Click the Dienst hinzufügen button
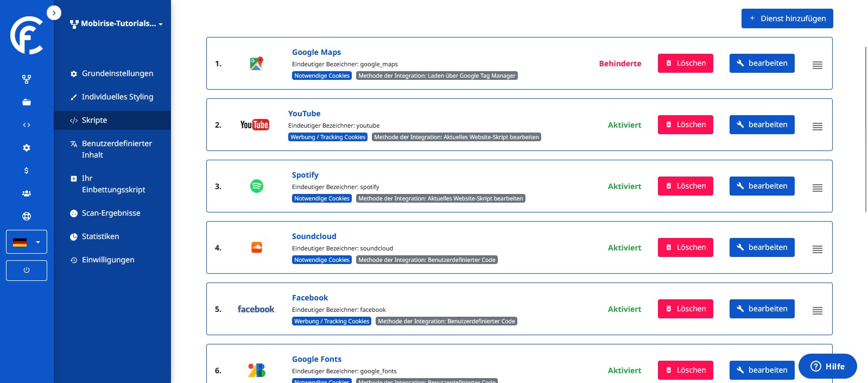 787,18
